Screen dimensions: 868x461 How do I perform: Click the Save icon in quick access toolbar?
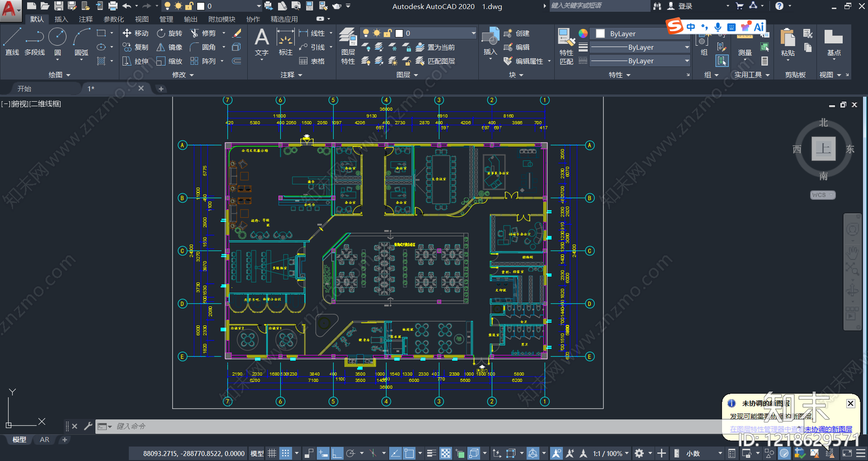59,6
